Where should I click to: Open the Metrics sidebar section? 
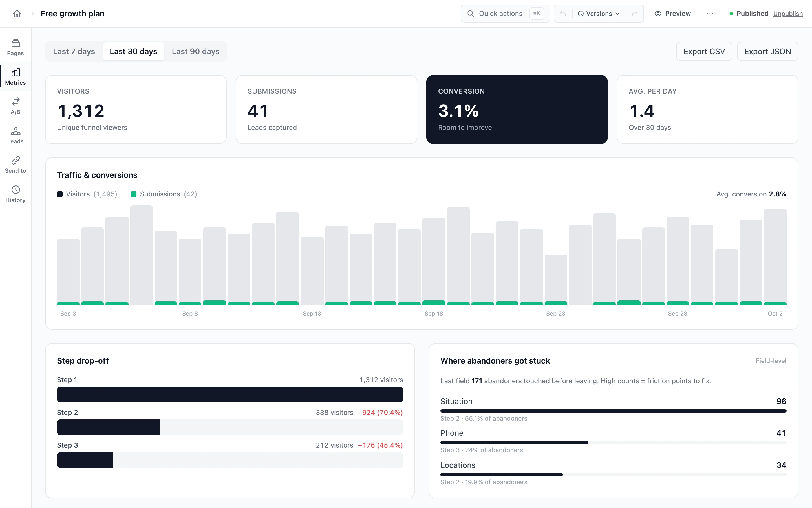click(16, 76)
